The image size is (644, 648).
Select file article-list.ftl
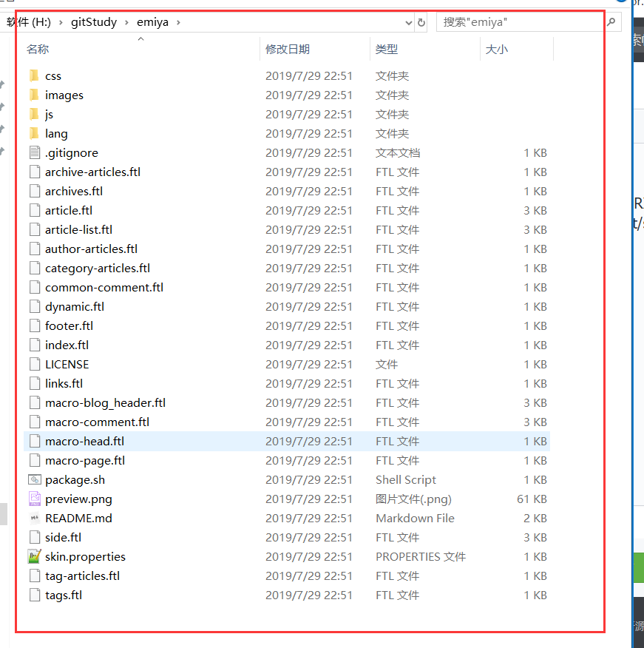pos(78,229)
